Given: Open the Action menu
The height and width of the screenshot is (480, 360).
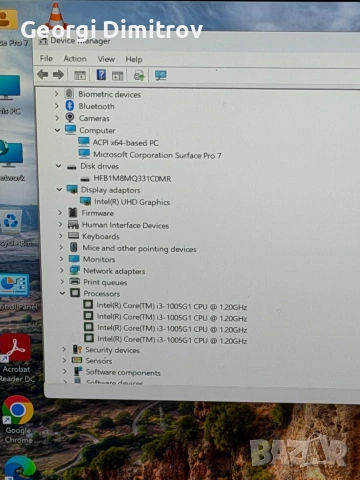Looking at the screenshot, I should pyautogui.click(x=75, y=59).
